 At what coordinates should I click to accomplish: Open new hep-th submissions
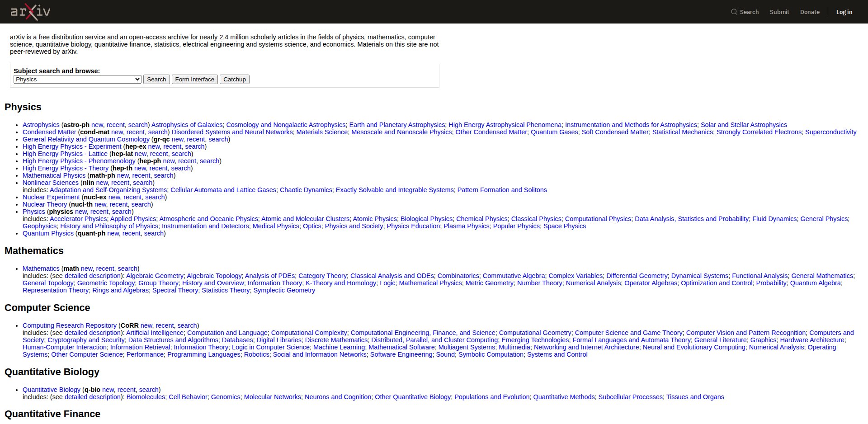140,168
